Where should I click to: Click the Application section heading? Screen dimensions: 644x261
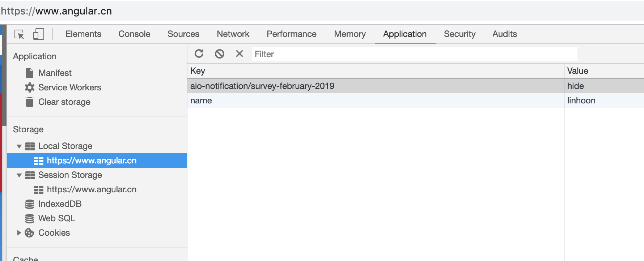click(35, 56)
